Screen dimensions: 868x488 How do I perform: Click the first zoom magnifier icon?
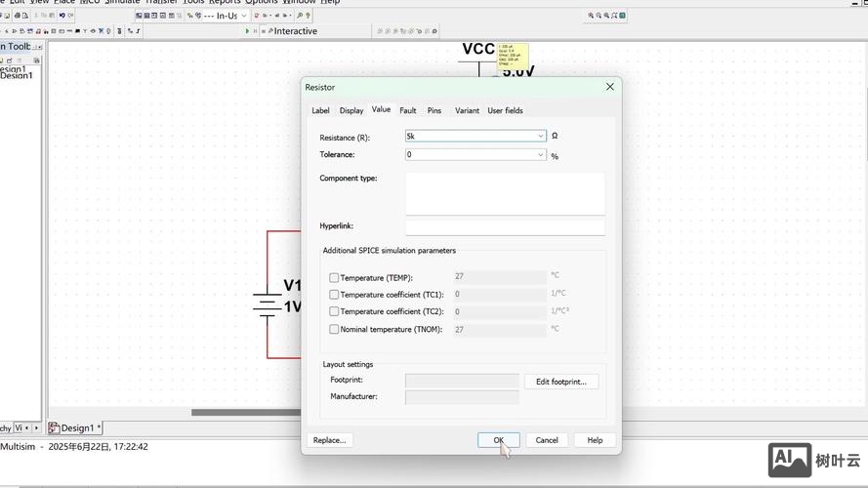(x=592, y=16)
